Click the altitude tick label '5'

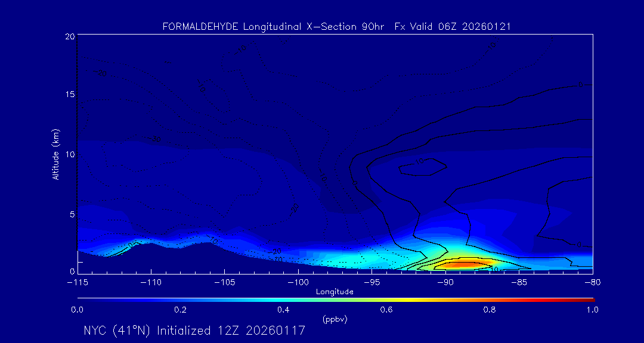(72, 214)
